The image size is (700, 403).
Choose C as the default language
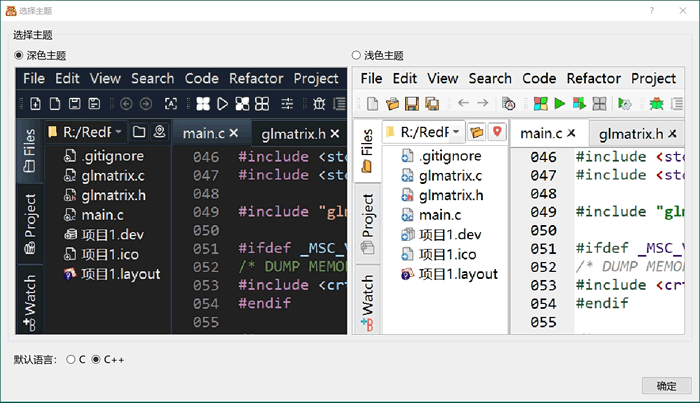71,359
